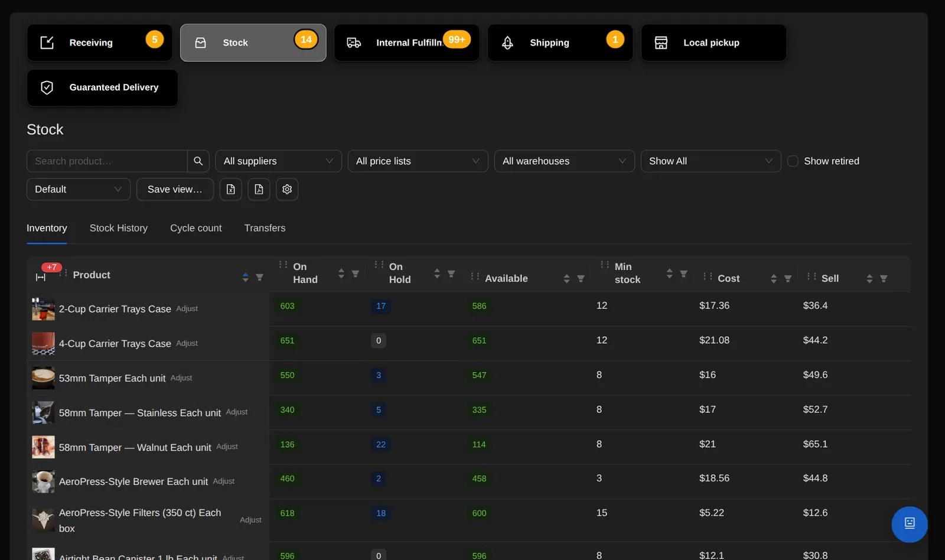Go to the Shipping section
945x560 pixels.
[561, 43]
